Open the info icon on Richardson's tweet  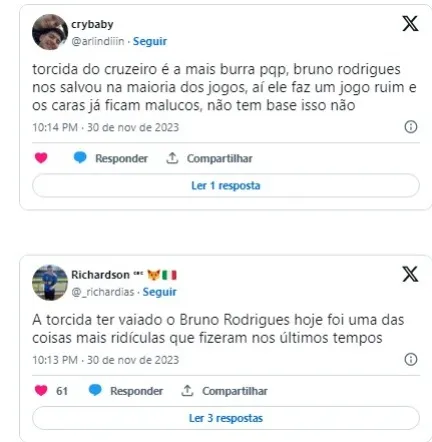coord(411,359)
